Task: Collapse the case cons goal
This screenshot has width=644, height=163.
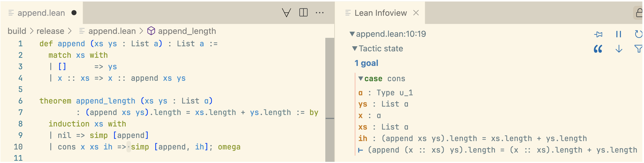Action: pyautogui.click(x=361, y=79)
